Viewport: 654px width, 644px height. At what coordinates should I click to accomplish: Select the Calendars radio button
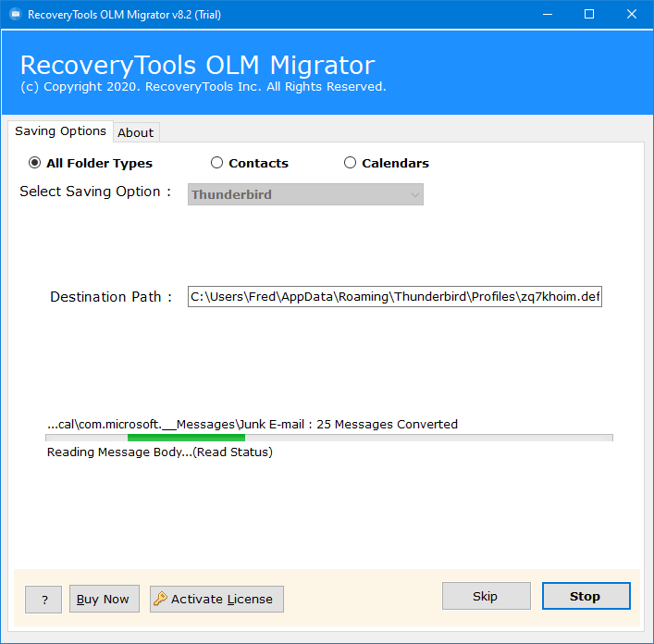pyautogui.click(x=350, y=163)
